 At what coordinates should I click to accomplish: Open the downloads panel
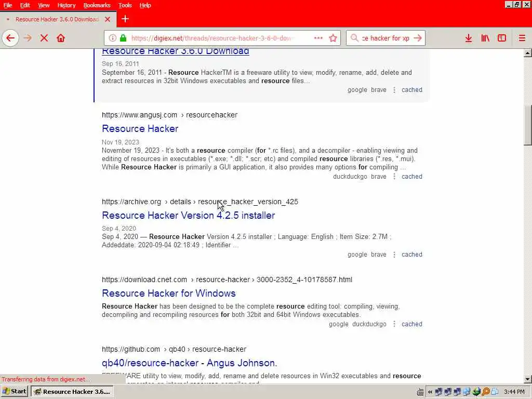(x=469, y=38)
